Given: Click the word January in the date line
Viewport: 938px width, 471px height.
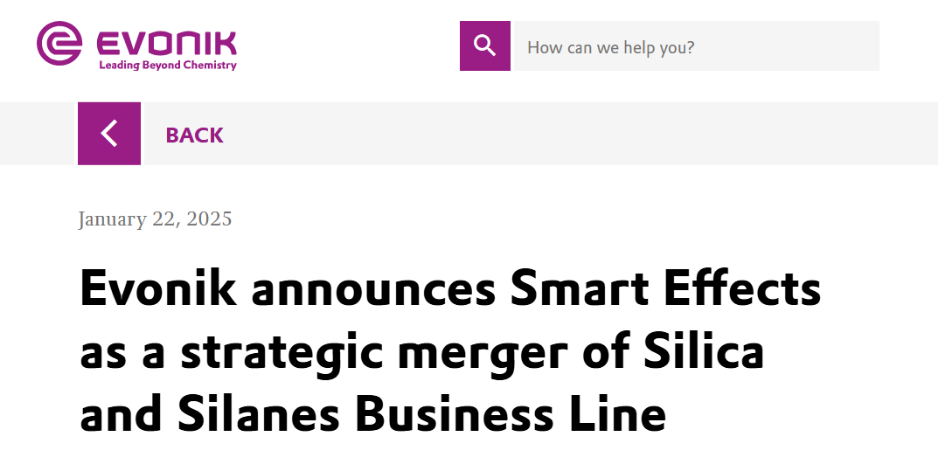Looking at the screenshot, I should (112, 220).
